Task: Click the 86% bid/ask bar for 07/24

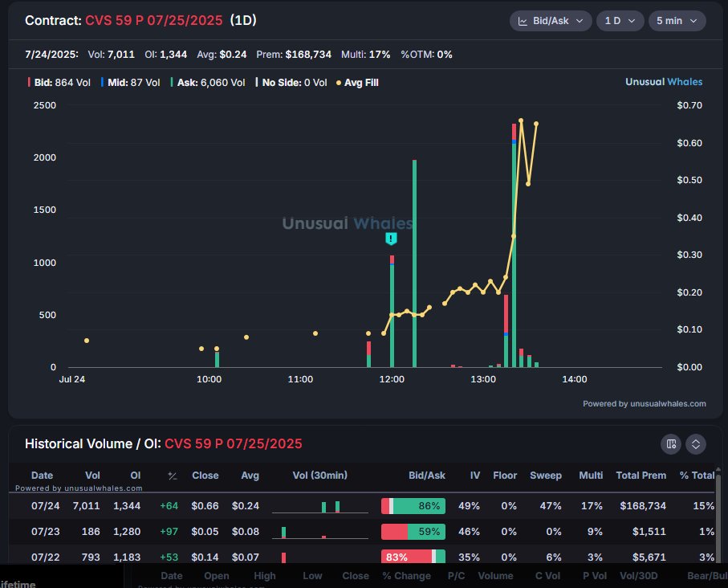Action: pyautogui.click(x=413, y=506)
